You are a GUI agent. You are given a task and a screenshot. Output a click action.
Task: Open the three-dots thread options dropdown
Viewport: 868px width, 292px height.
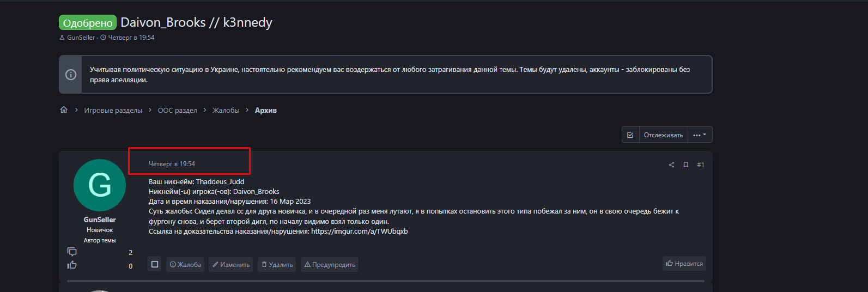coord(700,135)
